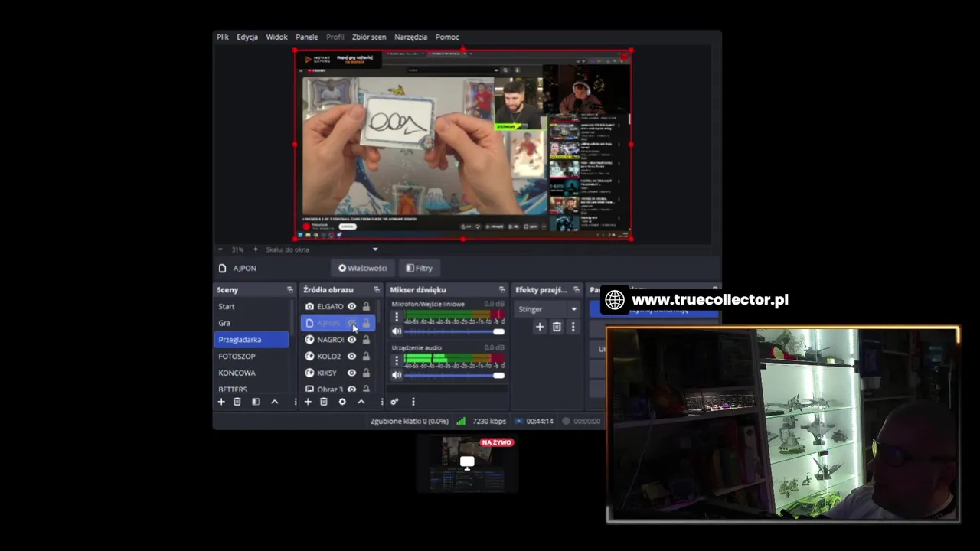Open scene filters icon in Sceny toolbar
980x551 pixels.
point(256,402)
